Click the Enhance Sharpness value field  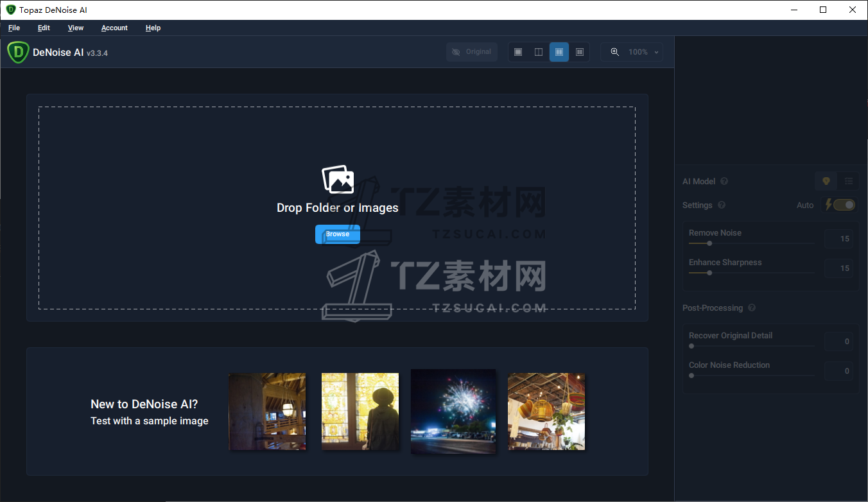[x=839, y=268]
